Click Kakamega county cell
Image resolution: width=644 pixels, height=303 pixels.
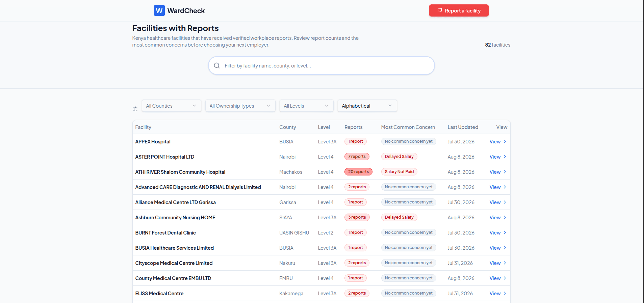tap(291, 294)
